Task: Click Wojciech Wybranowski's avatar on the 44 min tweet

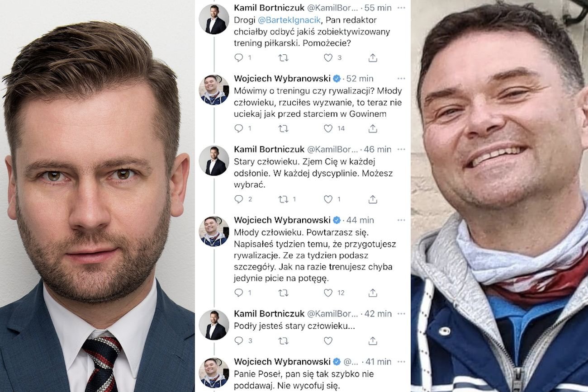Action: coord(214,231)
